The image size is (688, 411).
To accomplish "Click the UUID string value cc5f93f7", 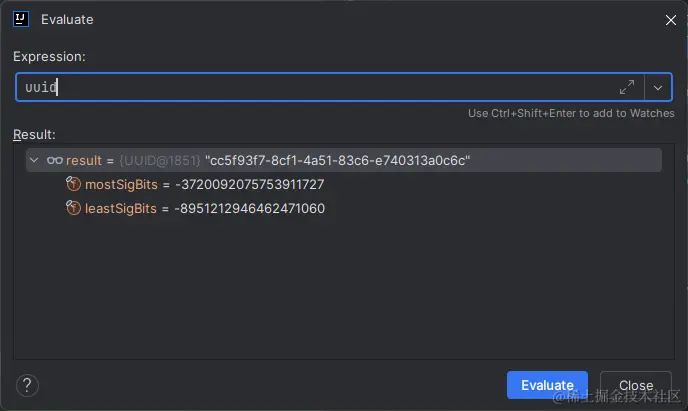I will coord(337,161).
